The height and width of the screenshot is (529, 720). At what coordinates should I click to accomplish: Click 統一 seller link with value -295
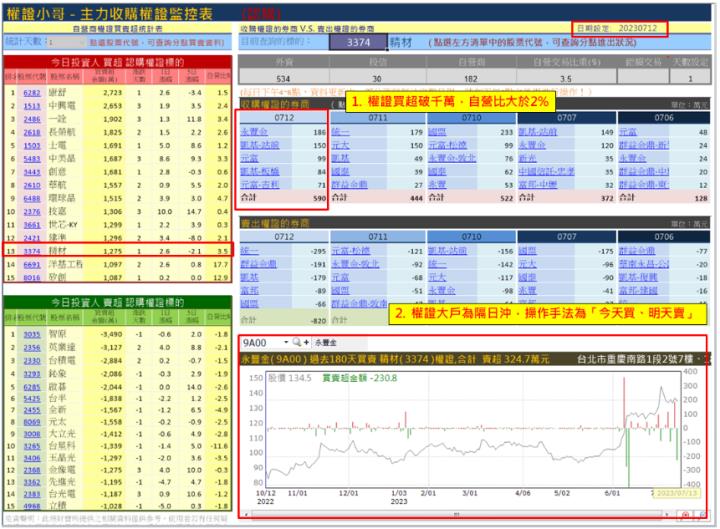[x=249, y=251]
